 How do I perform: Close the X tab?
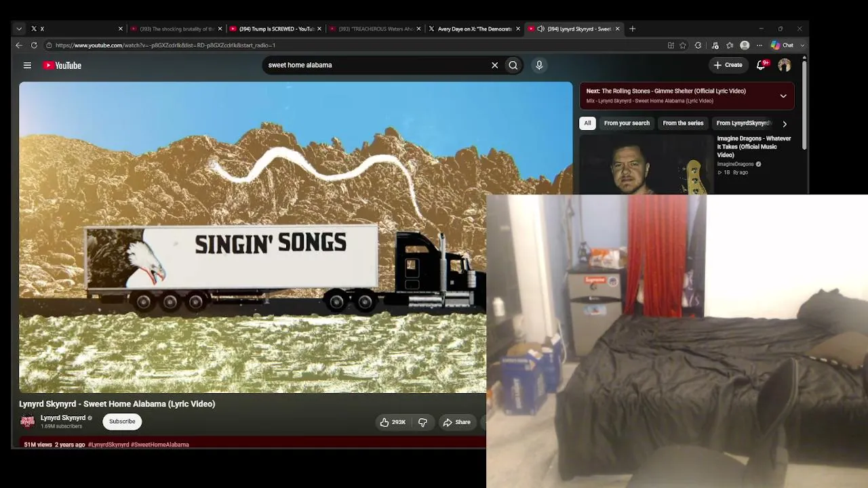(121, 28)
